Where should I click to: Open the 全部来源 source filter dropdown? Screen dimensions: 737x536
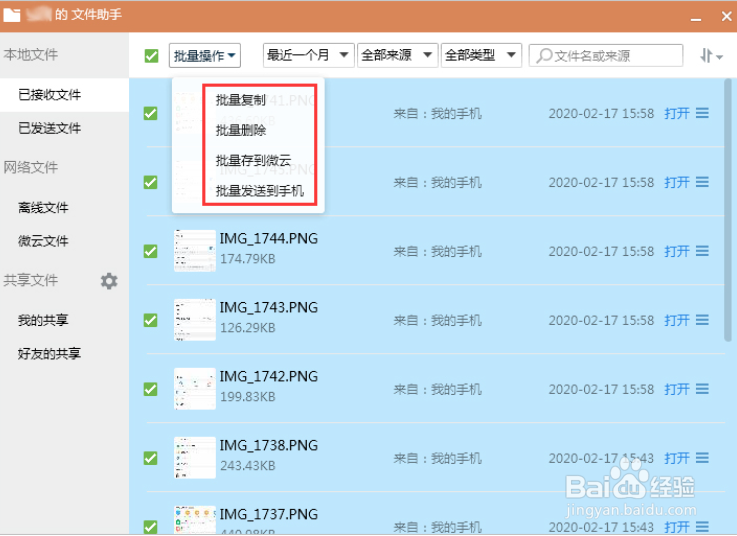[398, 55]
